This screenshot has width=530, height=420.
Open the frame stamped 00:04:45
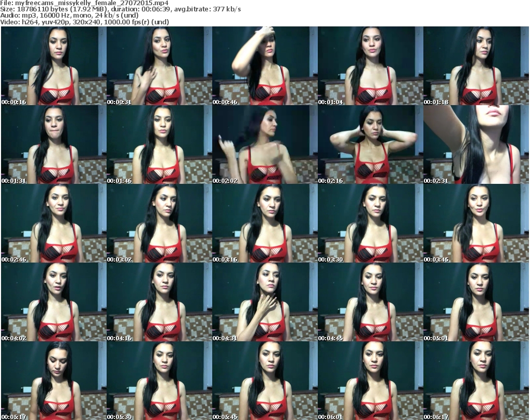371,302
